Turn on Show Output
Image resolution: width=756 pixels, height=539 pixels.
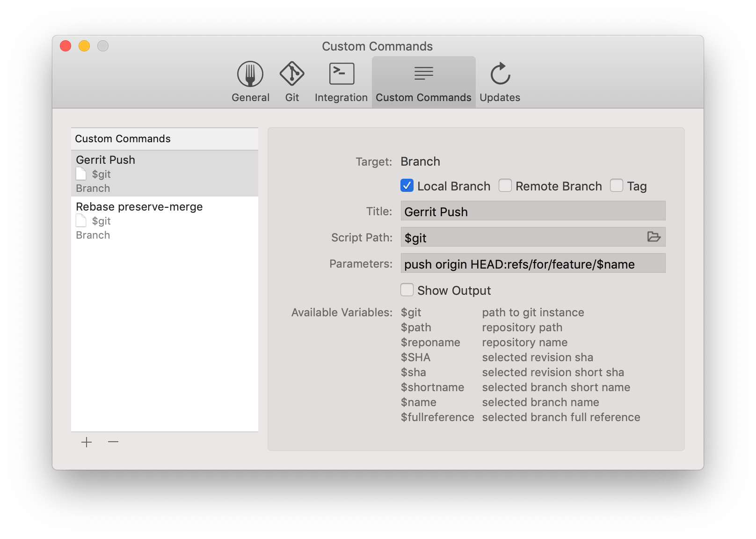coord(407,290)
